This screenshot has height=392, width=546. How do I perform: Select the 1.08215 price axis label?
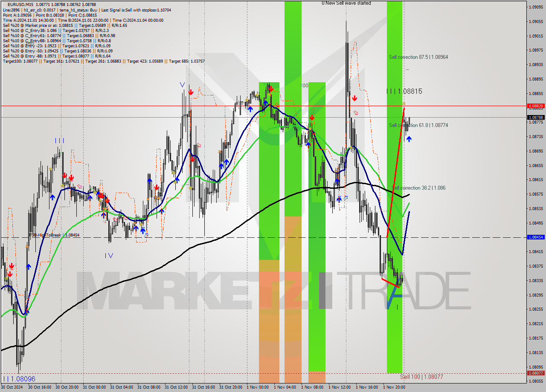pyautogui.click(x=536, y=323)
